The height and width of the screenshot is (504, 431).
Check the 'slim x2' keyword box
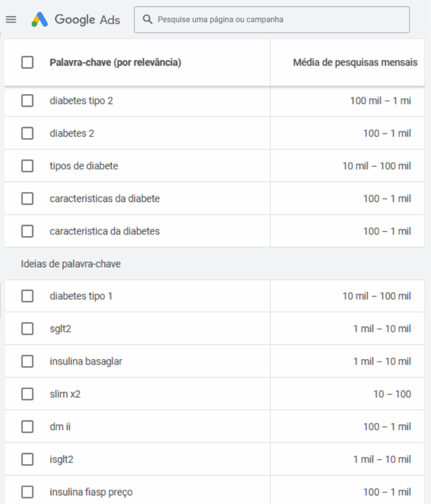click(28, 394)
